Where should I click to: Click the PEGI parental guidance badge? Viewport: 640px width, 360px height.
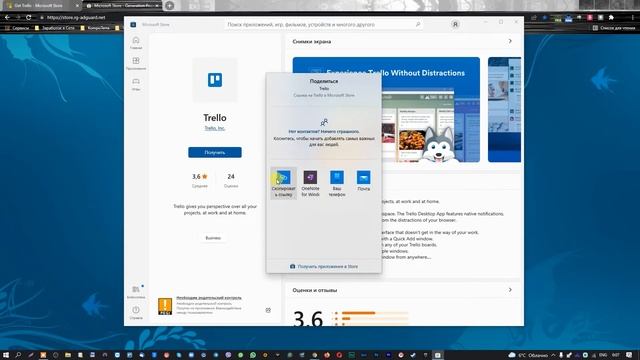[165, 306]
